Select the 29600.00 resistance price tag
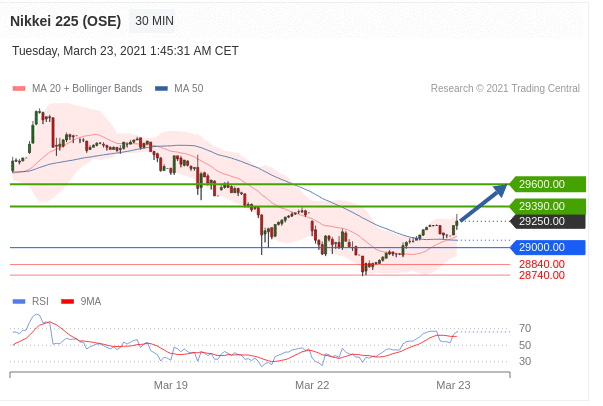The height and width of the screenshot is (406, 603). click(x=548, y=184)
